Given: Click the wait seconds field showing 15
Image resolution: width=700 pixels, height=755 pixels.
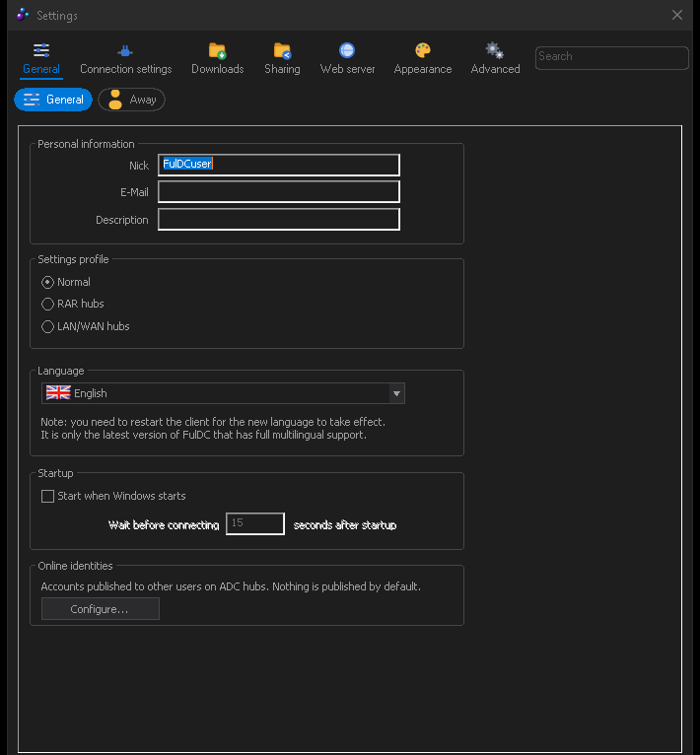Looking at the screenshot, I should [255, 523].
